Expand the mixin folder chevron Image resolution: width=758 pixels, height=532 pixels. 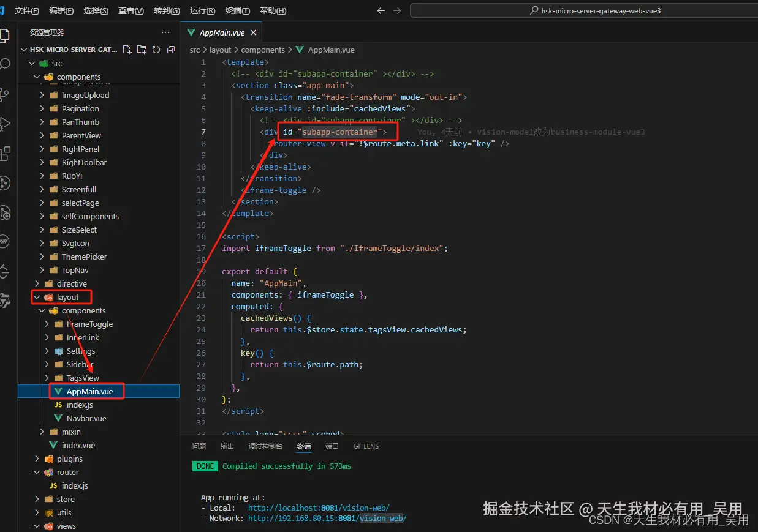click(x=42, y=432)
